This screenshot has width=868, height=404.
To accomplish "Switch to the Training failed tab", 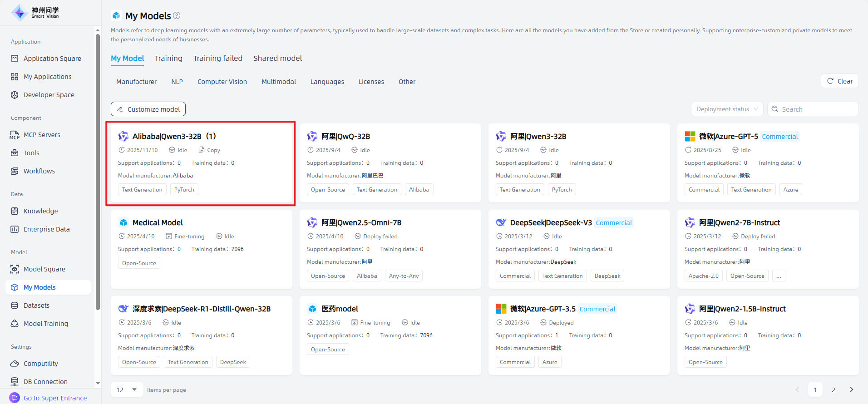I will pos(217,59).
